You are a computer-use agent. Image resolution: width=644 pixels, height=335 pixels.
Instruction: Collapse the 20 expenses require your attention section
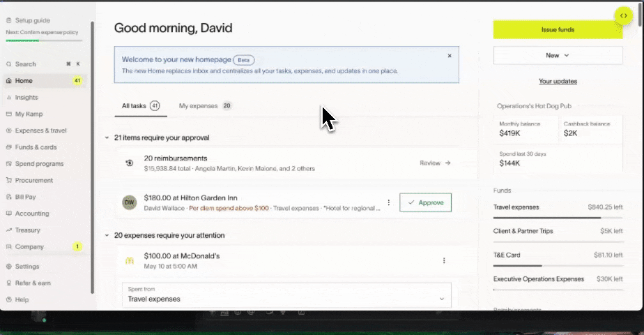pyautogui.click(x=107, y=235)
